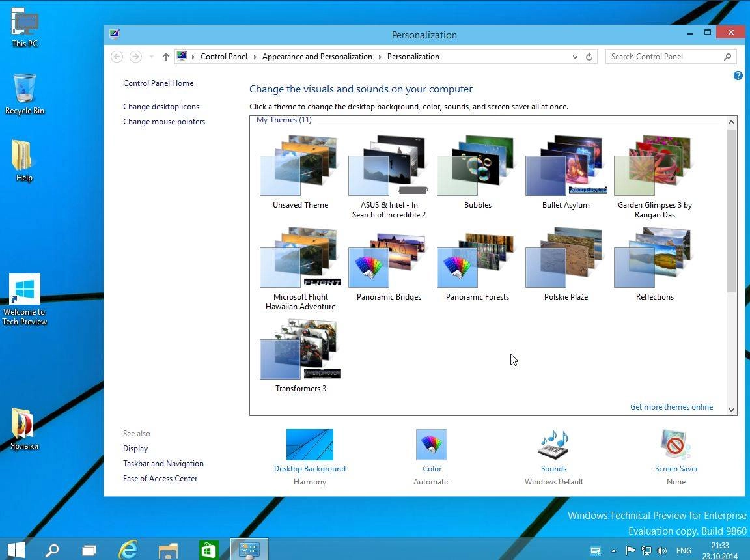The width and height of the screenshot is (750, 560).
Task: Expand chevron before Control Panel breadcrumb
Action: [x=193, y=57]
